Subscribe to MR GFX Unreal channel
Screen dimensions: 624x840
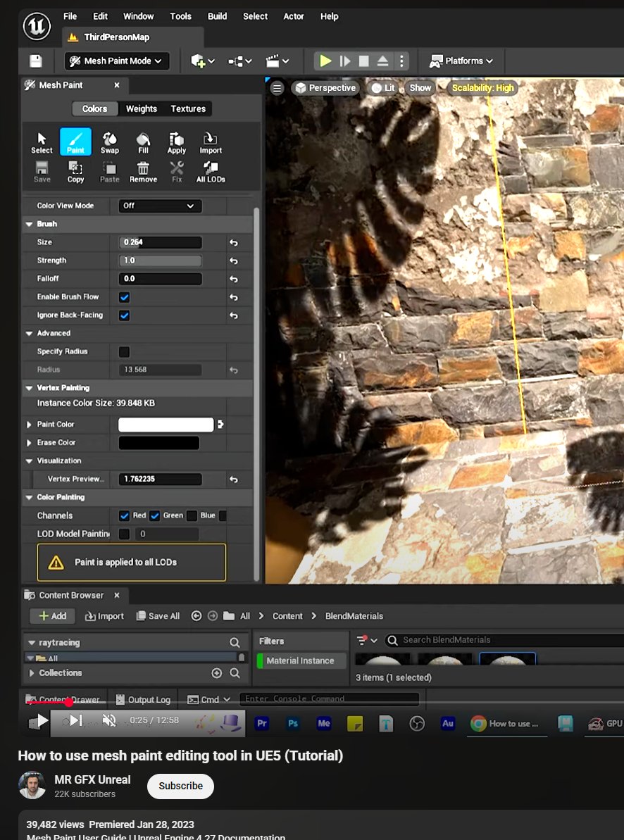point(181,786)
